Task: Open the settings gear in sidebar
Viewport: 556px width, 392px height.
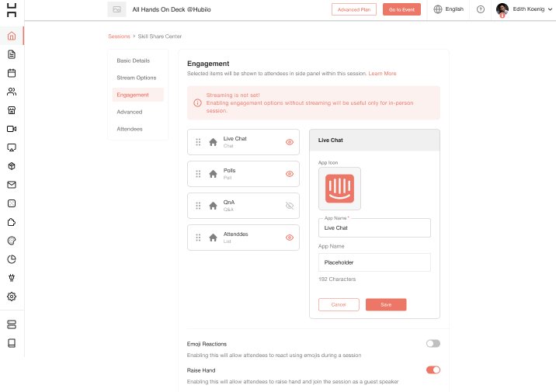Action: tap(12, 297)
